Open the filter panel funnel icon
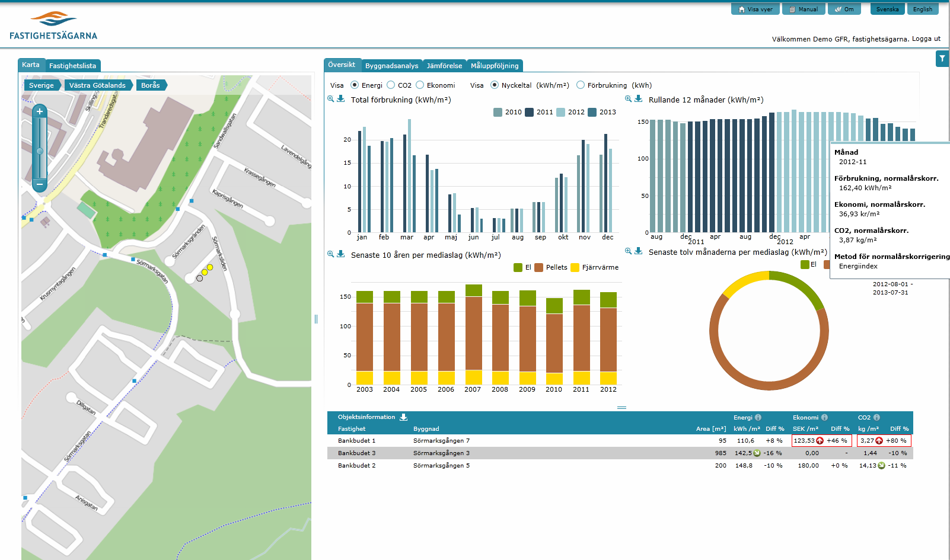 click(942, 59)
